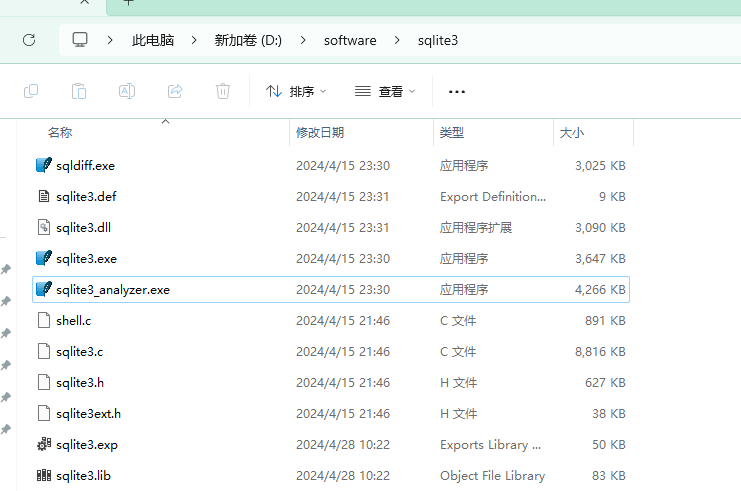Click the sqlite3.exe application icon

pyautogui.click(x=43, y=258)
